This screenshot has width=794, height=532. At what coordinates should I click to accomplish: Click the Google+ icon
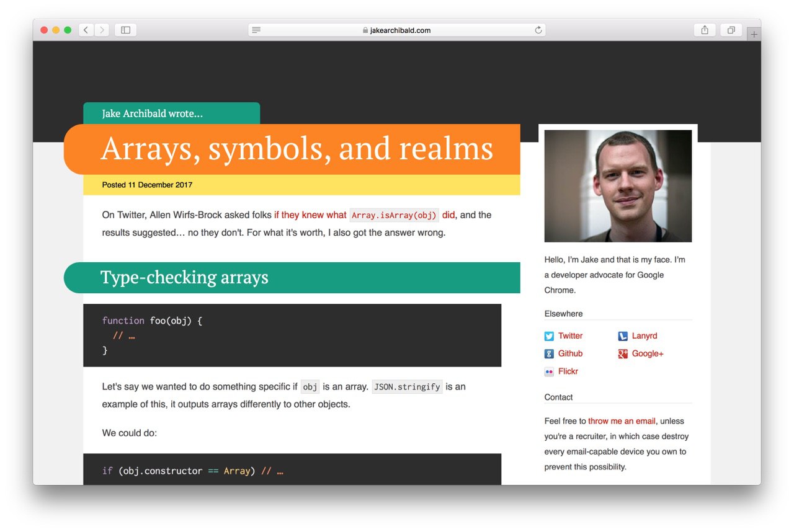coord(623,354)
